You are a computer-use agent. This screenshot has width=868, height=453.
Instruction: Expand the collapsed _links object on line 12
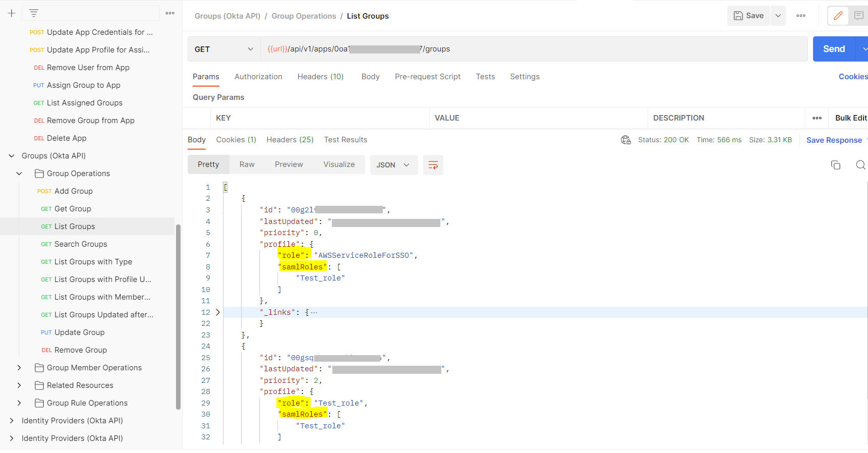(218, 312)
